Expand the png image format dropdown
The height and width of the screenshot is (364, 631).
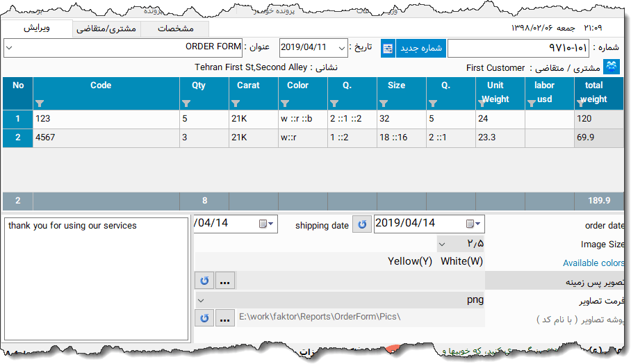click(201, 301)
